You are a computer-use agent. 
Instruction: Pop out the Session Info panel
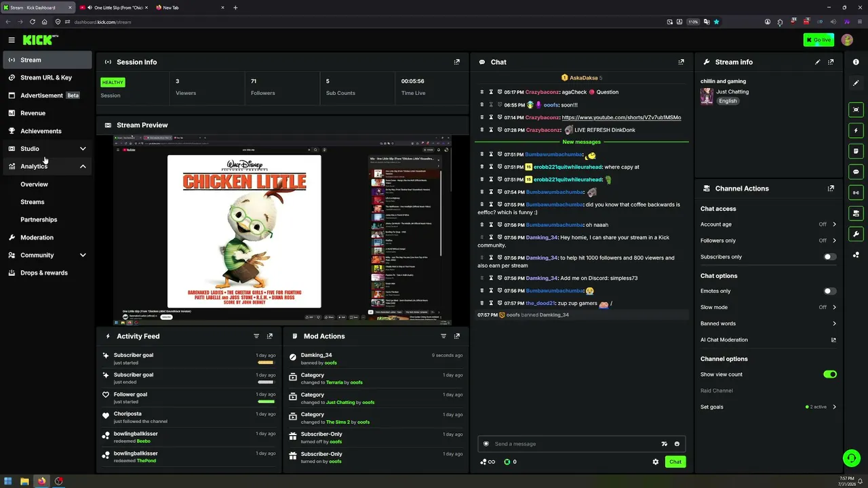tap(457, 62)
